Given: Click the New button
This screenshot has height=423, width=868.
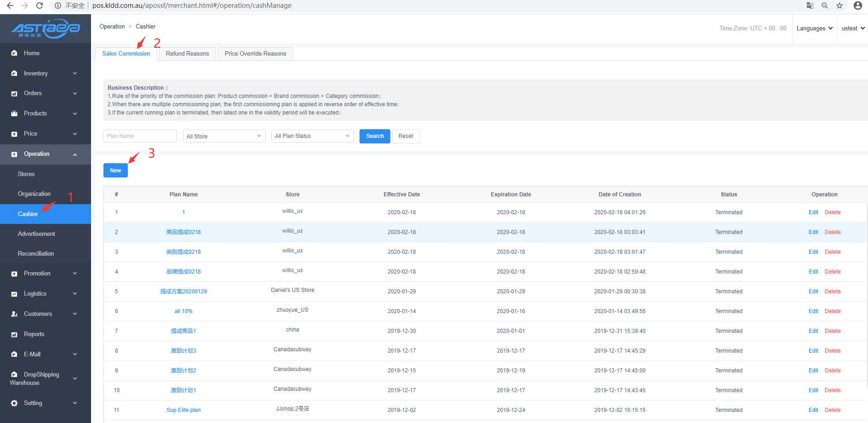Looking at the screenshot, I should [x=115, y=171].
